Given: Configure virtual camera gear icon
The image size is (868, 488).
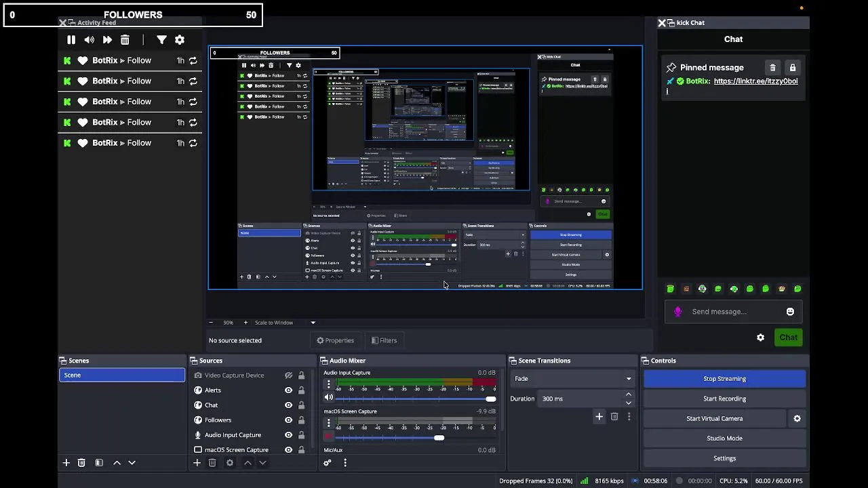Looking at the screenshot, I should pyautogui.click(x=797, y=419).
